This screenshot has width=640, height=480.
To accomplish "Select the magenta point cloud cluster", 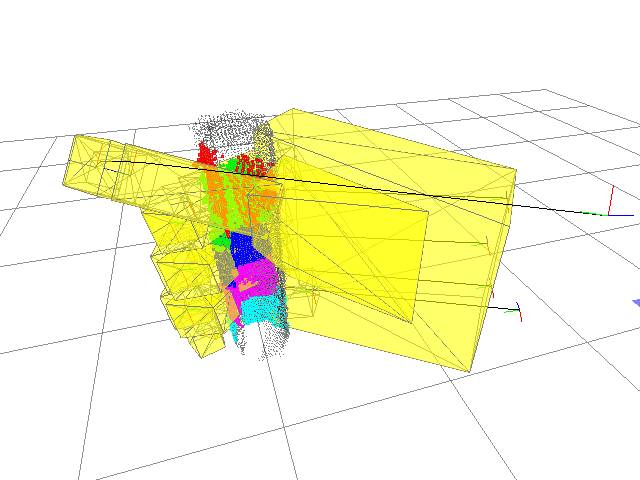I will point(257,278).
